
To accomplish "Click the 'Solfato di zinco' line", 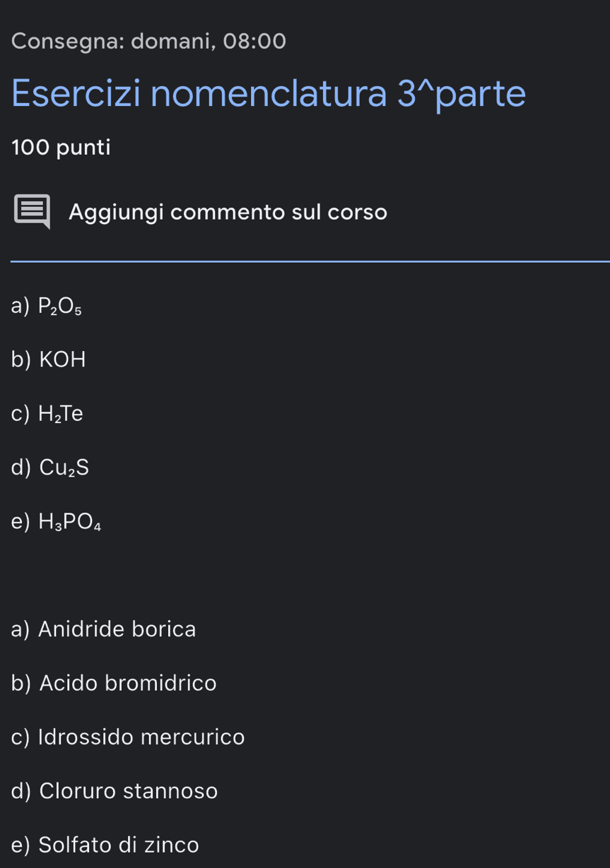I will (119, 844).
